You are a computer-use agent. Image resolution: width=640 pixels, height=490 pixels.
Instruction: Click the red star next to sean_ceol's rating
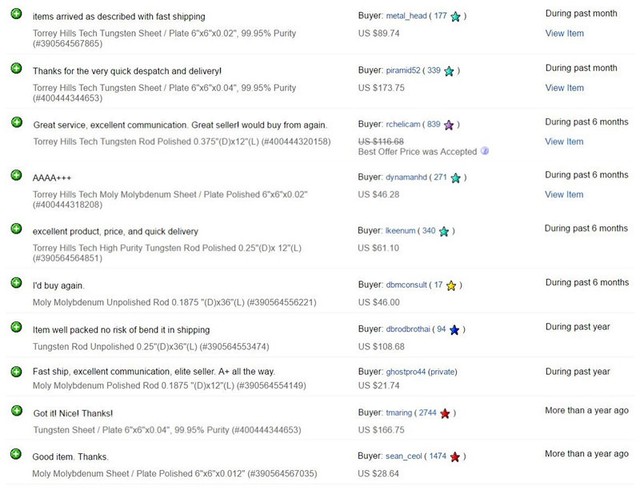(455, 457)
